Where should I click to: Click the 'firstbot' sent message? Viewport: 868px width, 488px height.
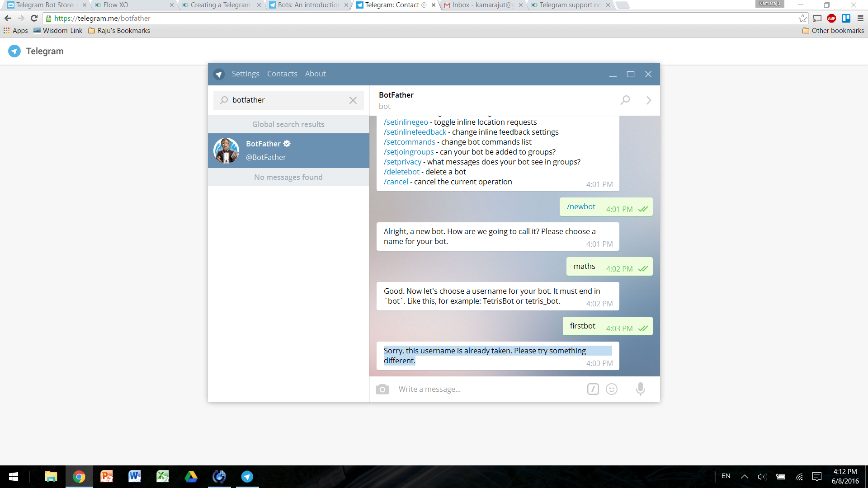(608, 326)
